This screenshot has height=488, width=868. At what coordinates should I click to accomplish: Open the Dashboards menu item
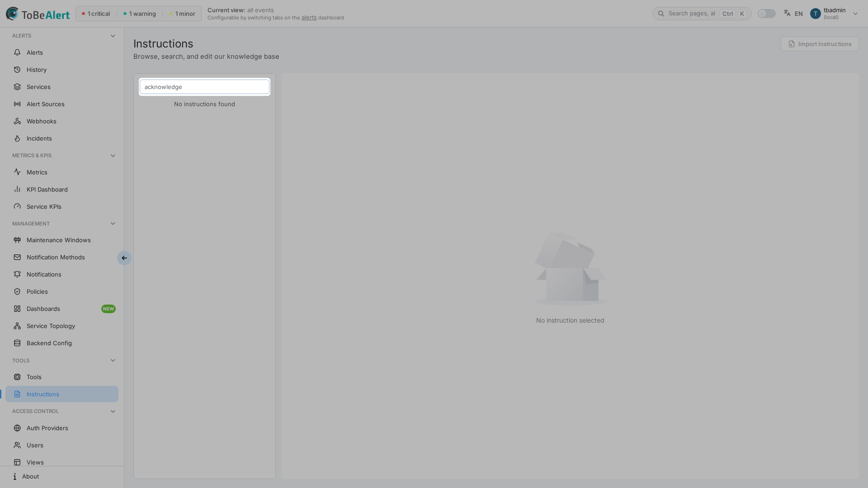click(x=62, y=309)
